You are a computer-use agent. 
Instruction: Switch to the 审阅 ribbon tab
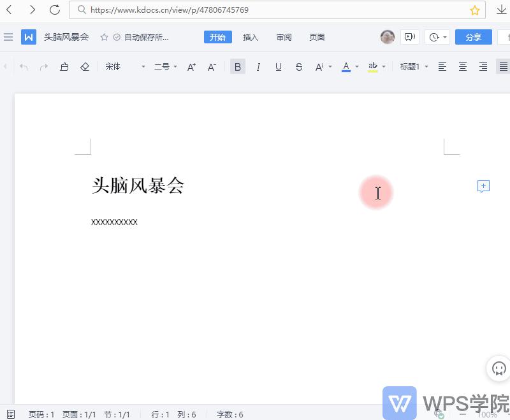[284, 37]
